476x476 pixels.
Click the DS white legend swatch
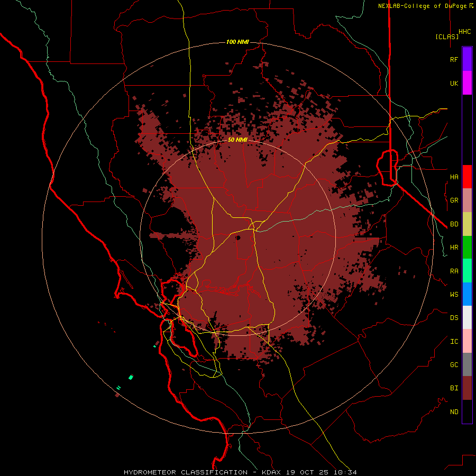point(467,317)
